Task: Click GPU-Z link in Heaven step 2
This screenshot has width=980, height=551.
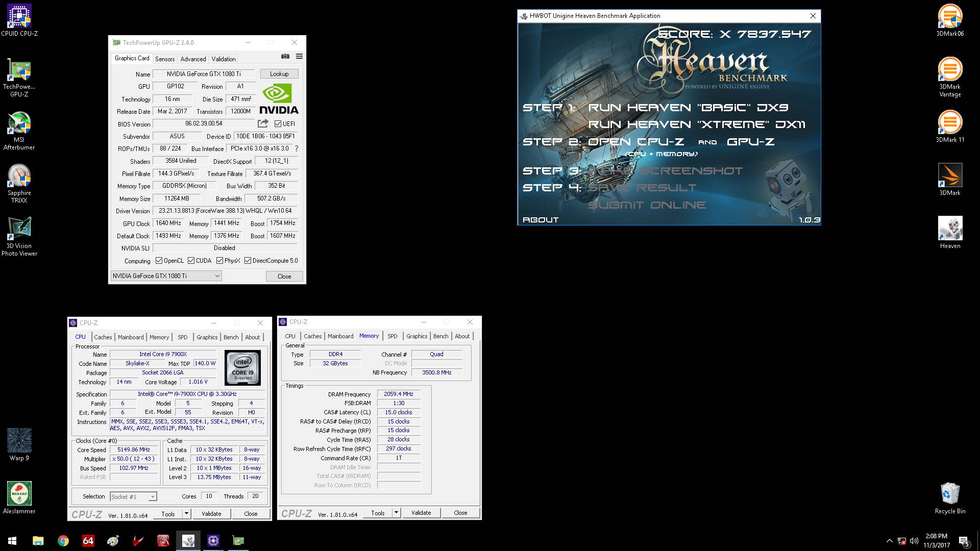Action: pos(750,142)
